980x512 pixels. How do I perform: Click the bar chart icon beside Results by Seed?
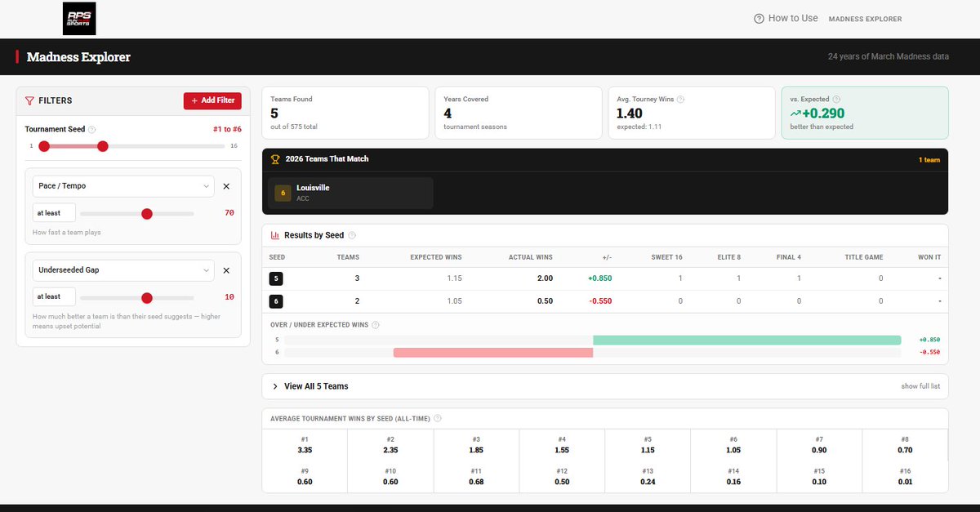(275, 235)
